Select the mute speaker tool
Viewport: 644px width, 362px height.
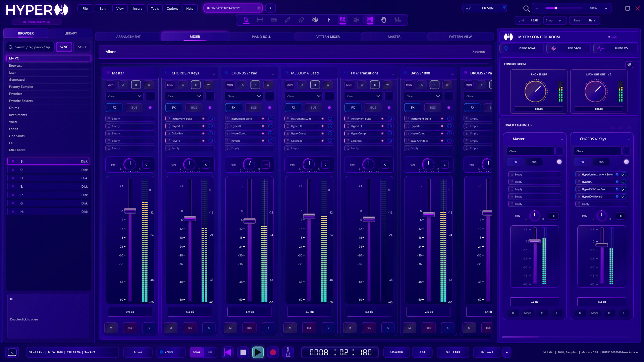click(x=315, y=20)
